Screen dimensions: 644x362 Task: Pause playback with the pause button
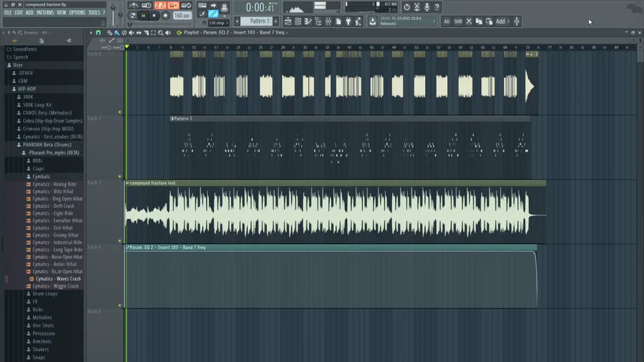pos(143,16)
